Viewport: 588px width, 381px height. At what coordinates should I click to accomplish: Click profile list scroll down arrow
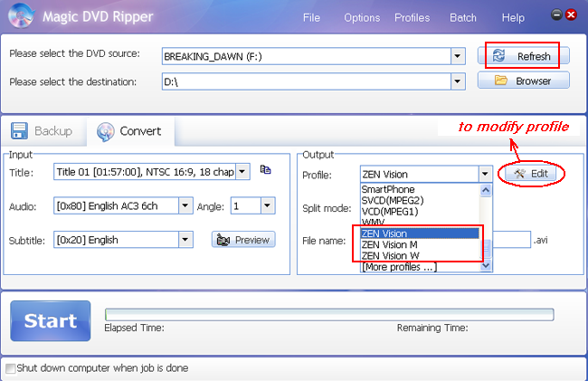pos(486,265)
